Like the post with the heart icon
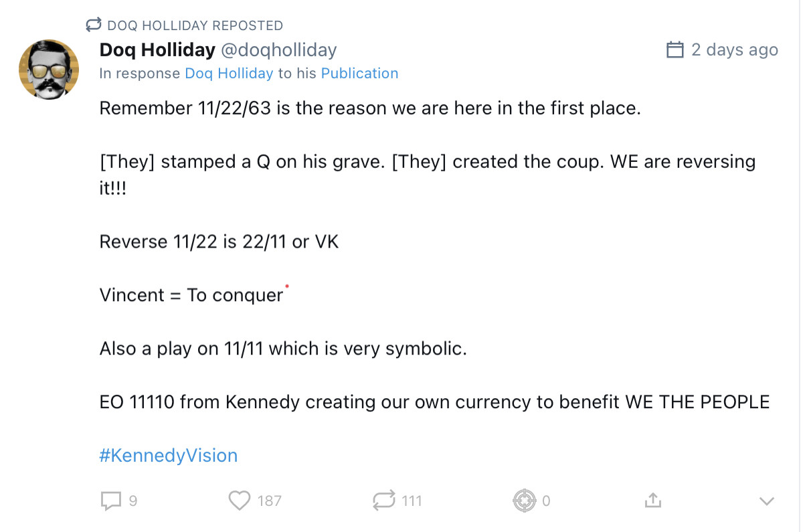The height and width of the screenshot is (532, 805). pyautogui.click(x=239, y=500)
